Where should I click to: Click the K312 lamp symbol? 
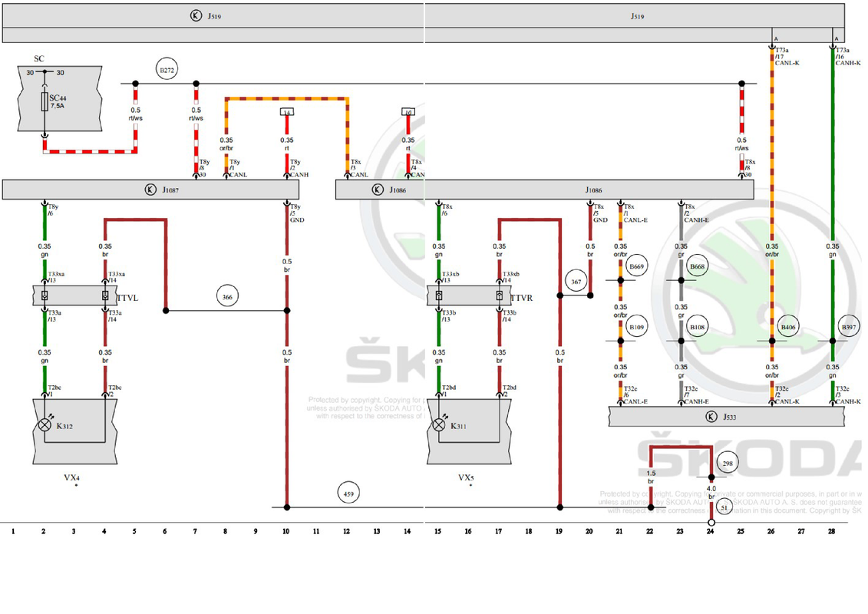tap(45, 425)
